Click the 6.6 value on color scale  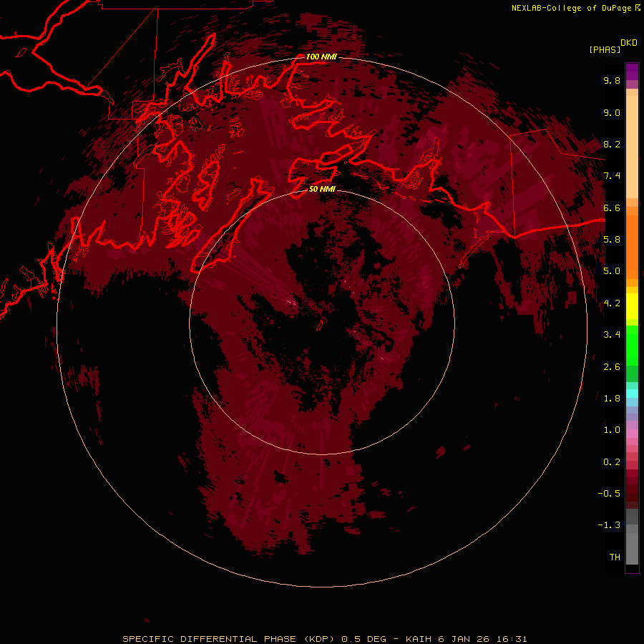pos(612,208)
